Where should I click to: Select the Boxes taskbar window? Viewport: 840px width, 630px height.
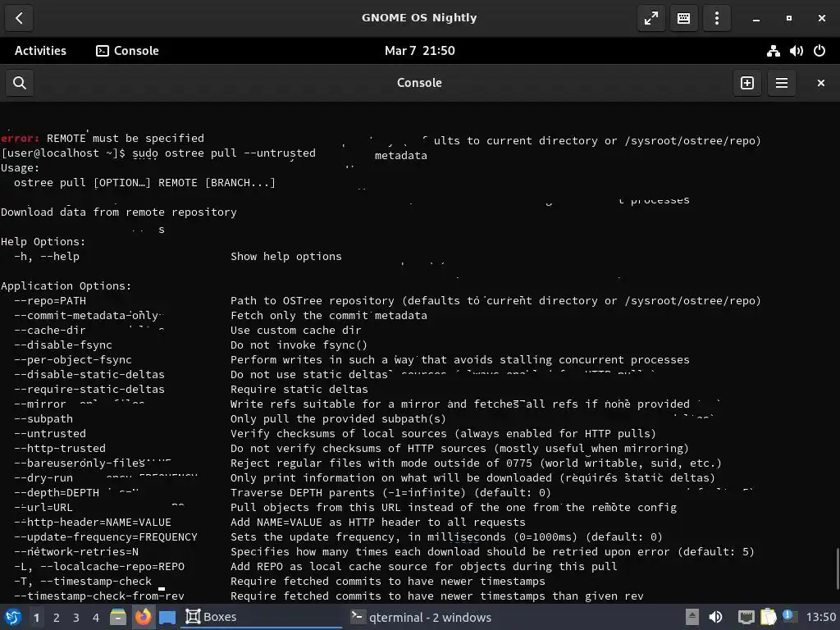[x=262, y=617]
